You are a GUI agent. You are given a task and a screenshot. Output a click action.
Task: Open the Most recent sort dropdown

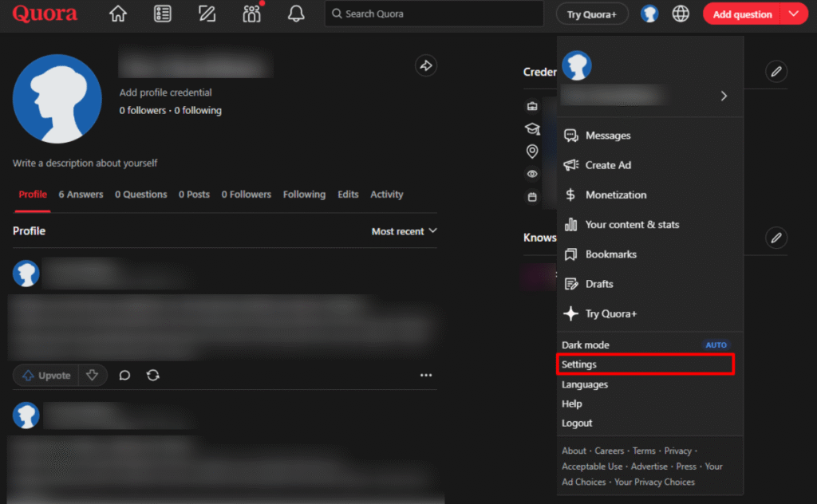pos(404,231)
